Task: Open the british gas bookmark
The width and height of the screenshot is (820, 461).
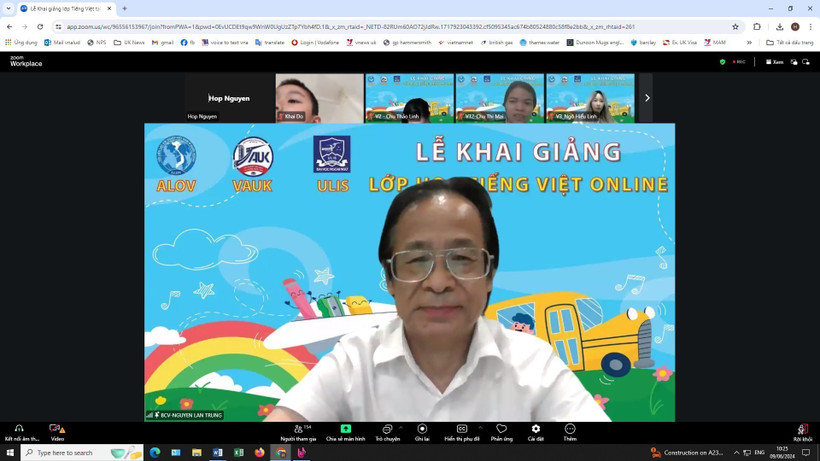Action: [x=496, y=42]
